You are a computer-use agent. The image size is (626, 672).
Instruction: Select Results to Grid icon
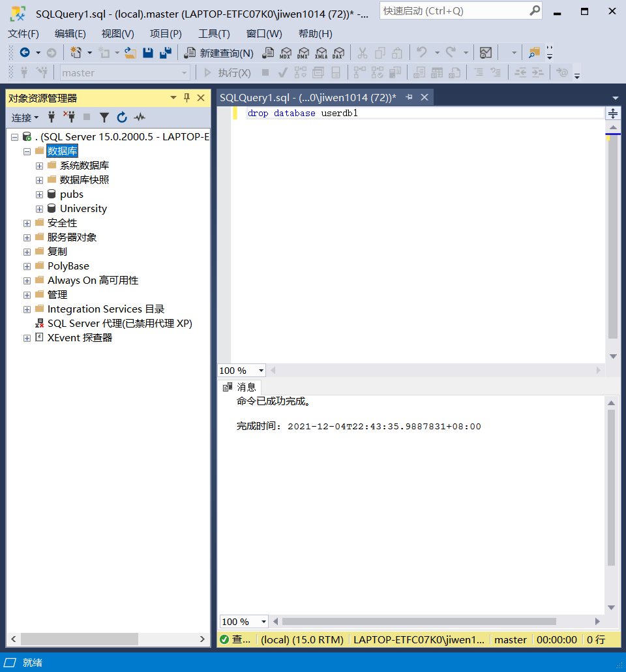[x=437, y=73]
